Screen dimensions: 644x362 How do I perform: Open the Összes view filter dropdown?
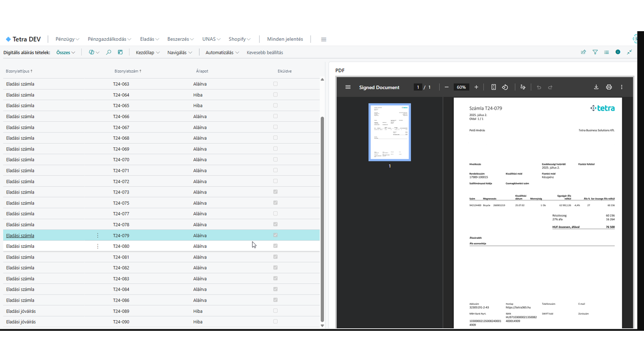(66, 52)
